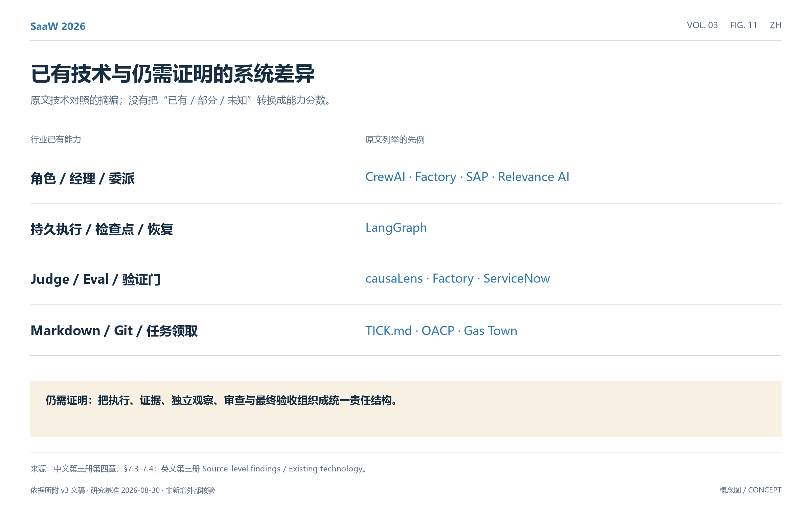
Task: Click the column header 行业已有能力
Action: coord(55,140)
